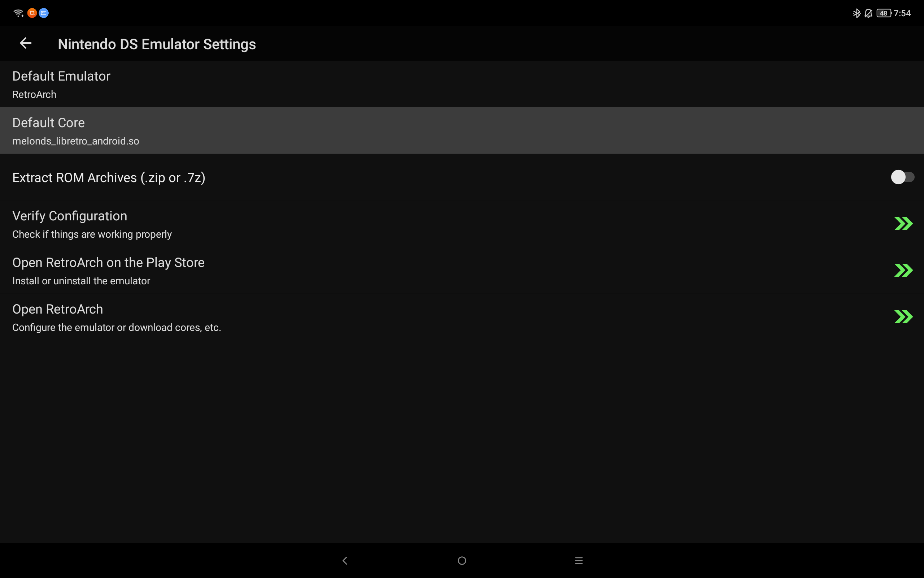Screen dimensions: 924x578
Task: Click 'Install or uninstall the emulator' text
Action: 81,281
